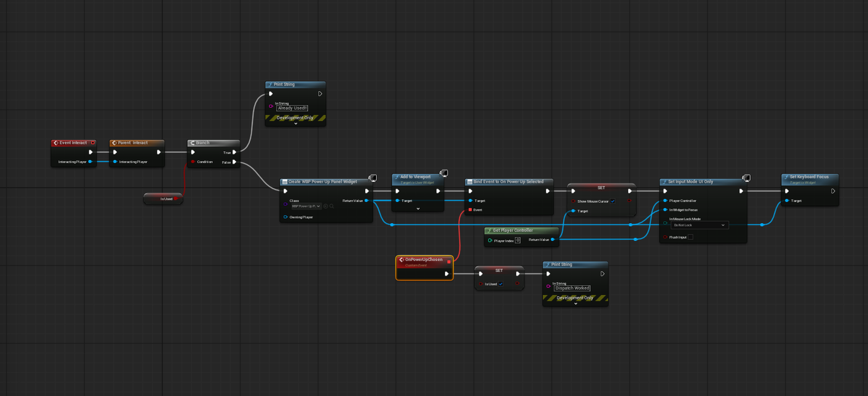Click Player Index pin on Get Player Controller
Screen dimensions: 868x396
[489, 240]
